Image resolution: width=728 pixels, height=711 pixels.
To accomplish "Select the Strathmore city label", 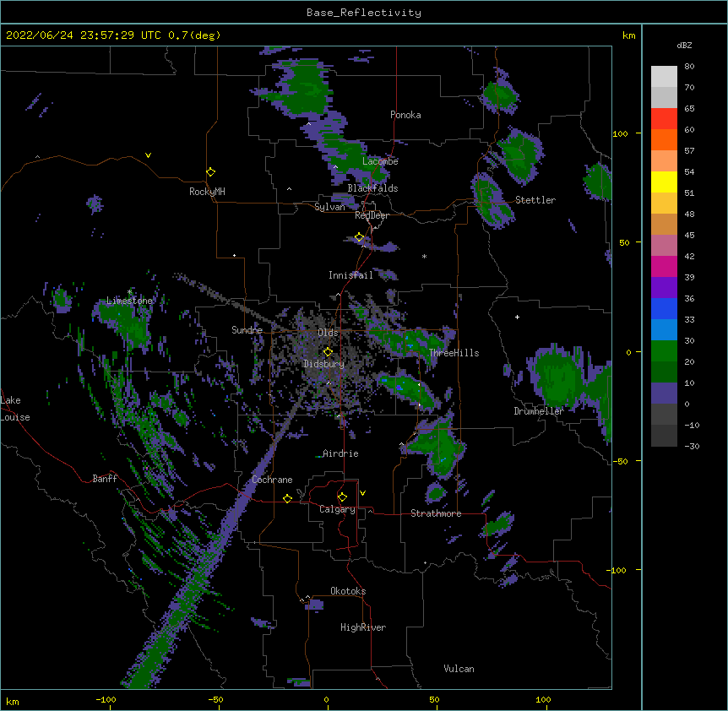I will coord(436,513).
